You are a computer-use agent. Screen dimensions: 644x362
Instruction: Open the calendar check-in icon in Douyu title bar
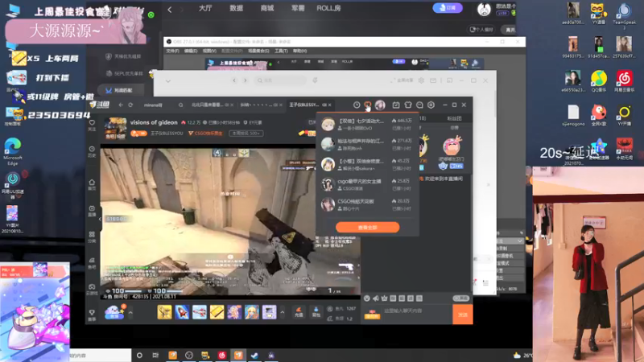[x=396, y=105]
